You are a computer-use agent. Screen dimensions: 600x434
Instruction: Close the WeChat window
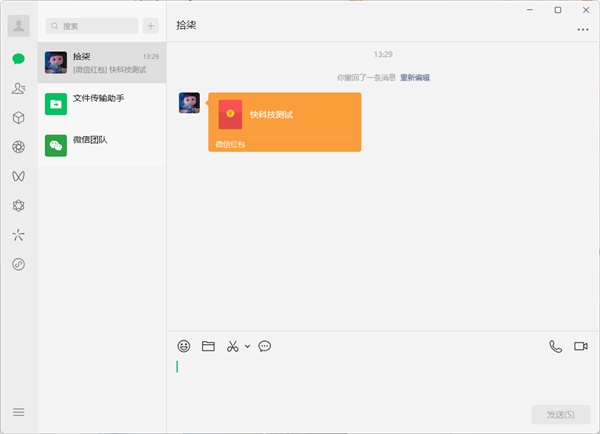pyautogui.click(x=586, y=10)
